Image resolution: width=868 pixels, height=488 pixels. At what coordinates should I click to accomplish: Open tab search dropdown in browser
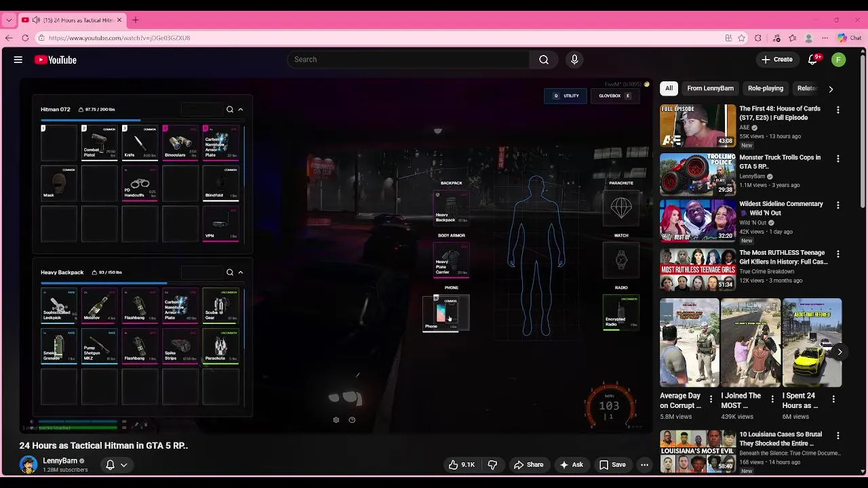[9, 20]
